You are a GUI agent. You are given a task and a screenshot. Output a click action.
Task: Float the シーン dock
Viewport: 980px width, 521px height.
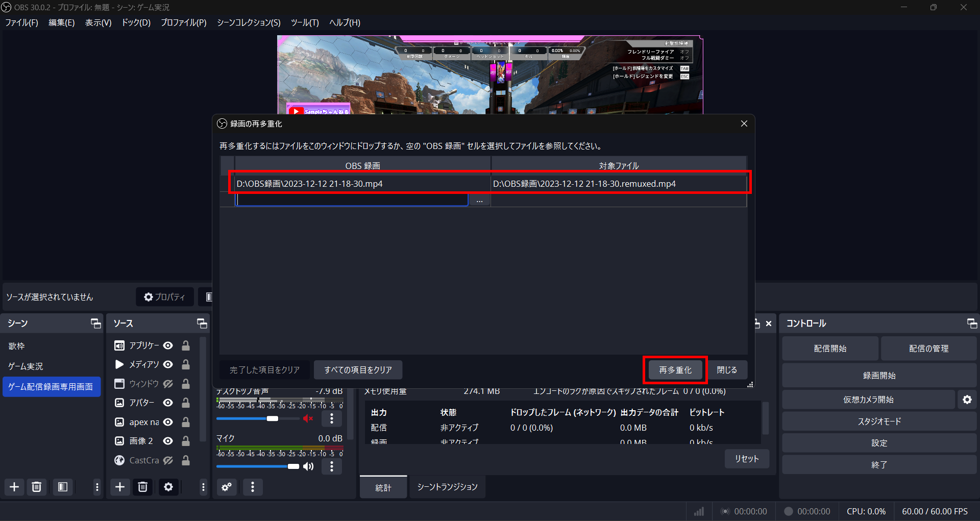point(95,323)
